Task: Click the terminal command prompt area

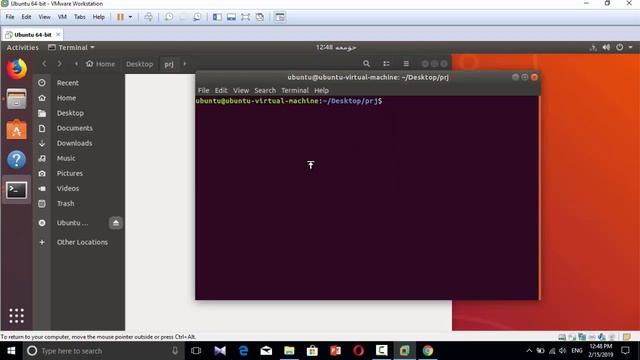Action: coord(367,198)
